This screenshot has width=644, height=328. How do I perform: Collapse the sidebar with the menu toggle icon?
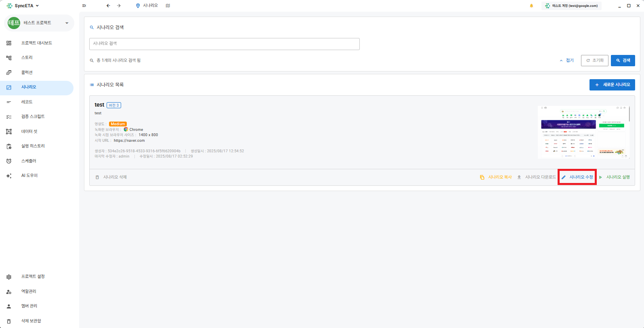tap(84, 6)
